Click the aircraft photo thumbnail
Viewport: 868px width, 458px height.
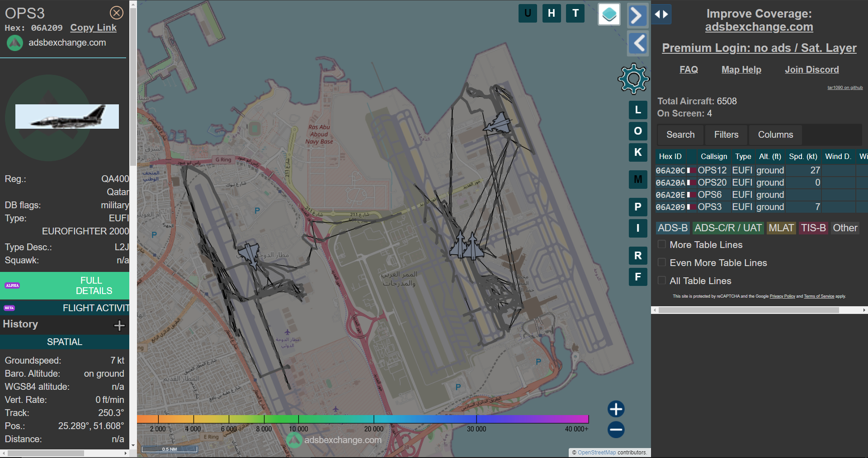[67, 117]
